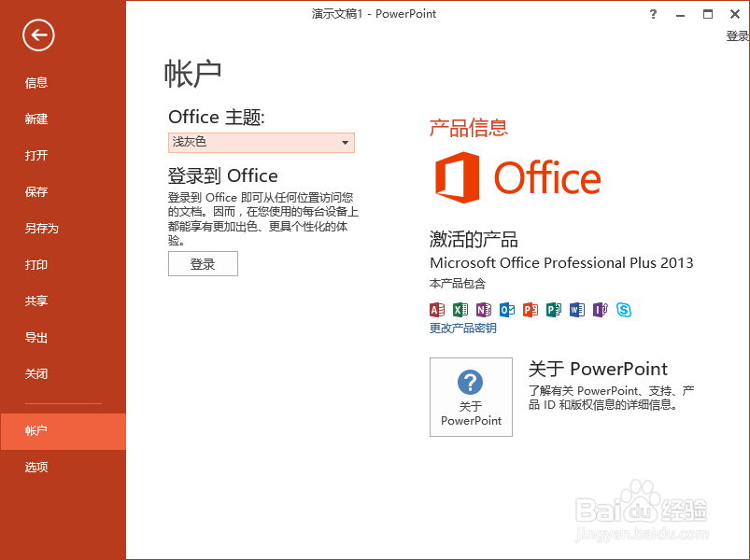Open the Office theme dropdown 浅灰色
The height and width of the screenshot is (560, 750).
coord(262,143)
